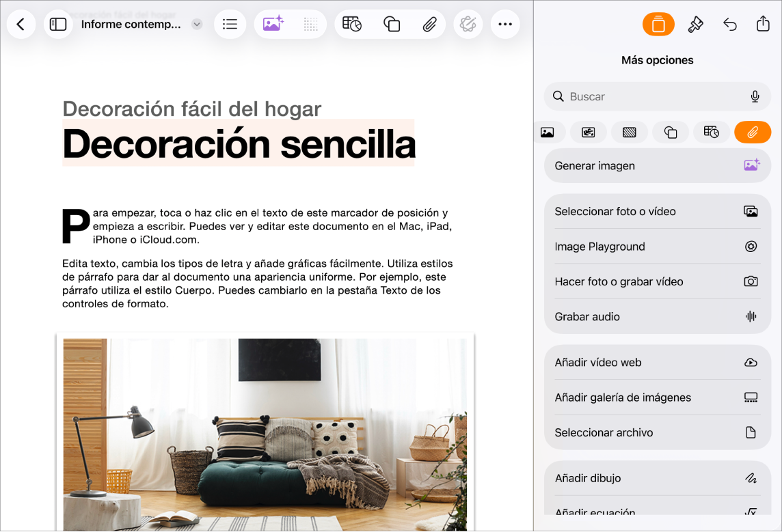The width and height of the screenshot is (782, 532).
Task: Select the living room photo
Action: tap(265, 434)
